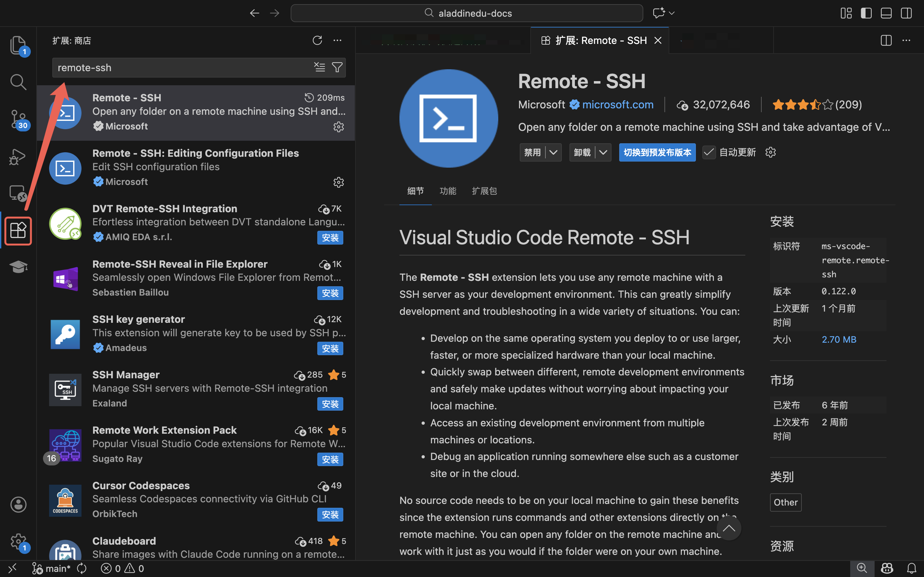The image size is (924, 577).
Task: Switch to the 扩展包 extension pack tab
Action: (484, 191)
